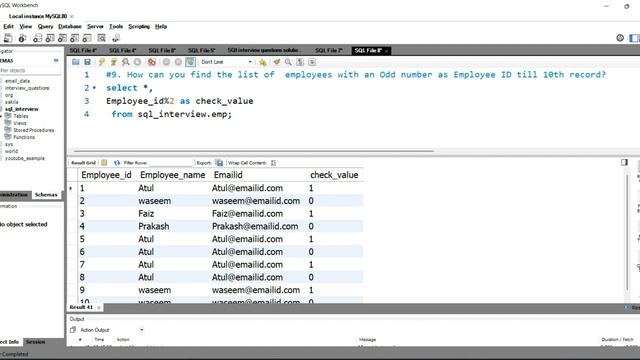
Task: Select the Views node in the schema tree
Action: pyautogui.click(x=20, y=123)
